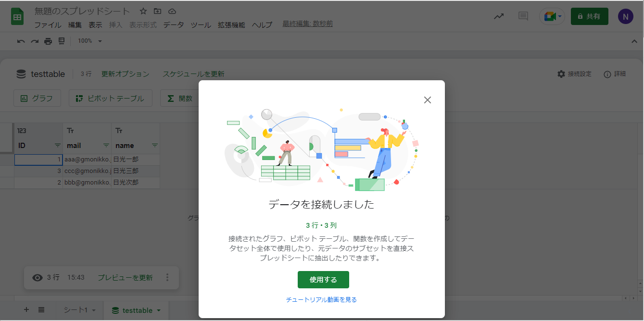Star the spreadsheet title

(x=143, y=12)
